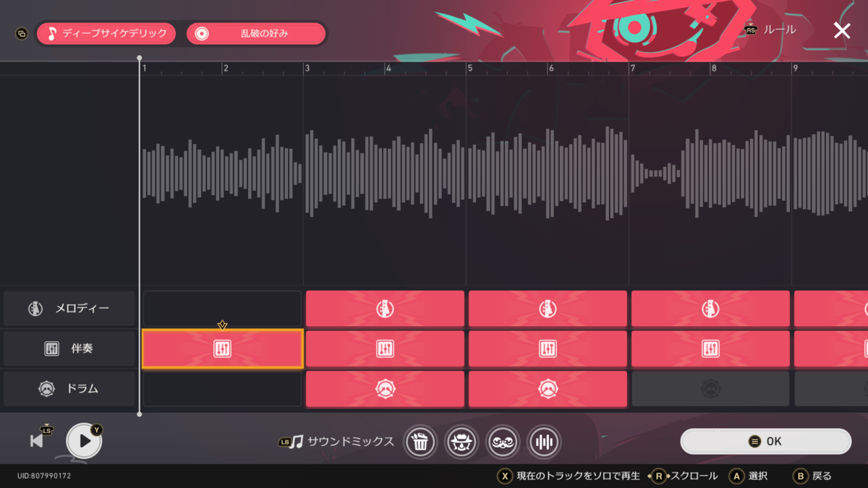Click the 現在のトラックをソロで再生 hint text
Screen dimensions: 868x488
pyautogui.click(x=579, y=476)
